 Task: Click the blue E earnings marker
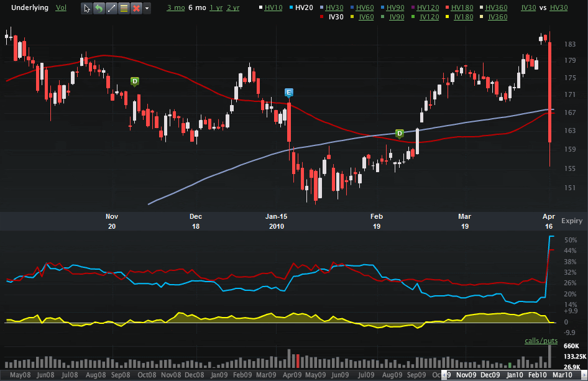[x=288, y=93]
